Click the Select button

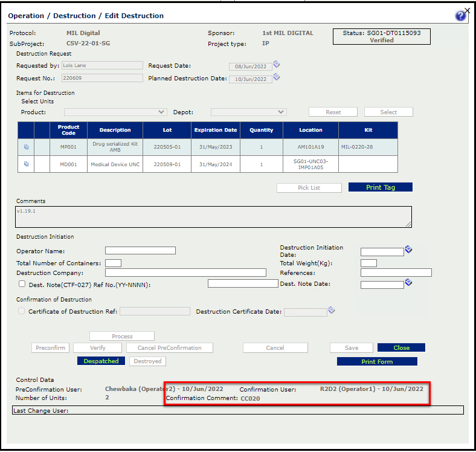[x=388, y=112]
